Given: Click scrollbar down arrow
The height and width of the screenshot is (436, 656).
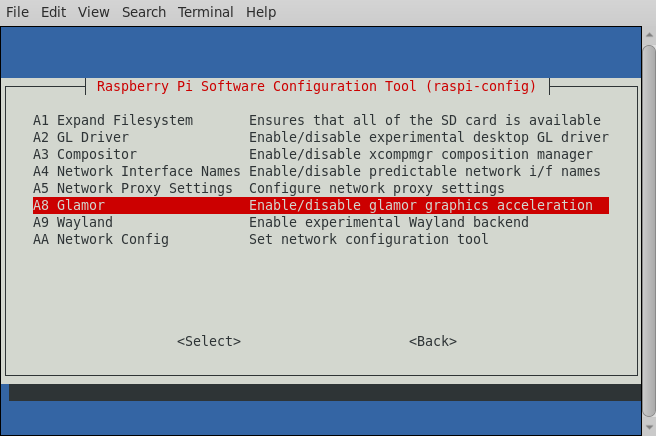Looking at the screenshot, I should pyautogui.click(x=649, y=427).
